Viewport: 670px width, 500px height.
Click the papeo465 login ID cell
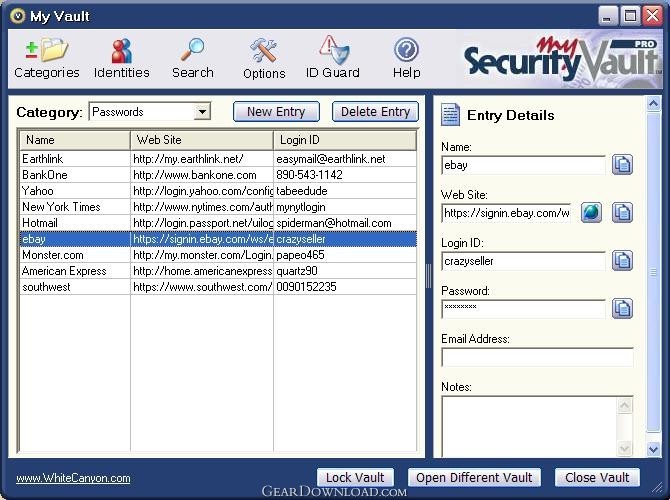[345, 255]
